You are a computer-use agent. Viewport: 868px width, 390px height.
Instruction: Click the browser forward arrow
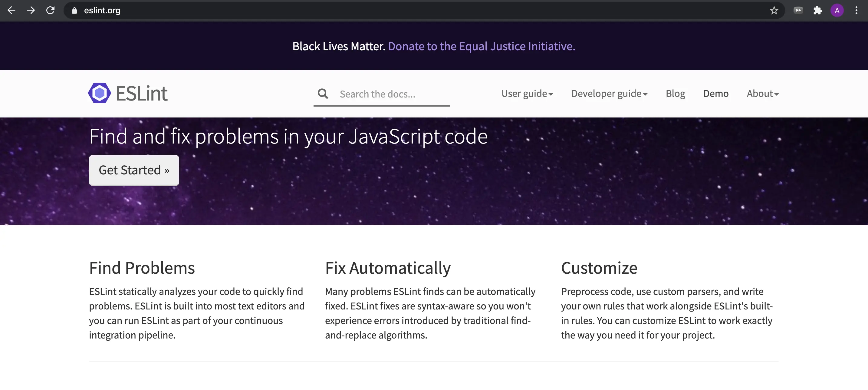coord(31,11)
